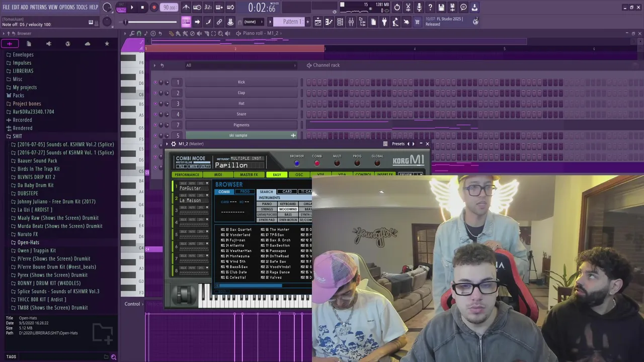Select the Kick channel button
The width and height of the screenshot is (644, 362).
(242, 82)
